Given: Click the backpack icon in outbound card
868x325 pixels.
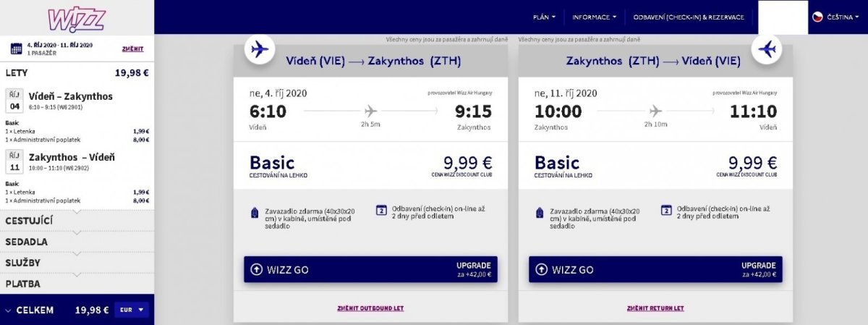Looking at the screenshot, I should 253,212.
